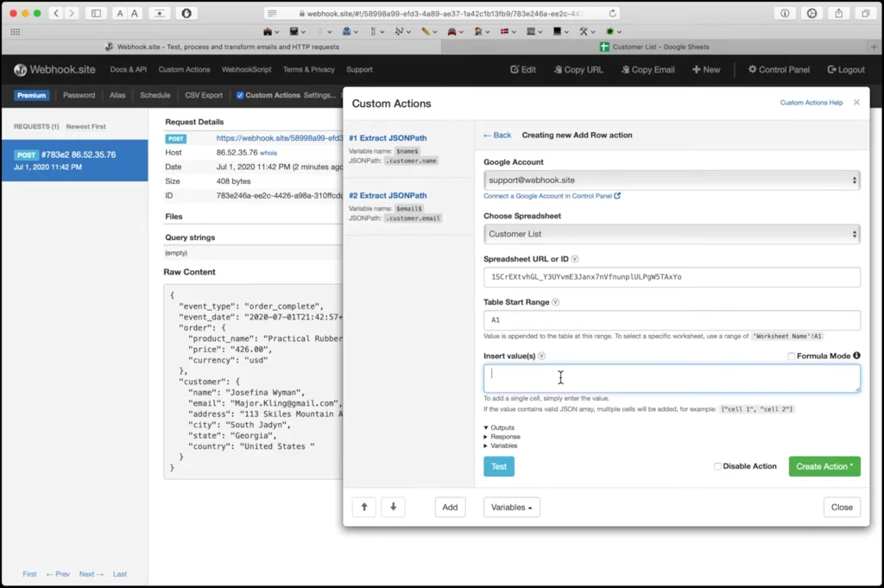Click the Formula Mode info icon
This screenshot has height=588, width=884.
click(x=857, y=357)
